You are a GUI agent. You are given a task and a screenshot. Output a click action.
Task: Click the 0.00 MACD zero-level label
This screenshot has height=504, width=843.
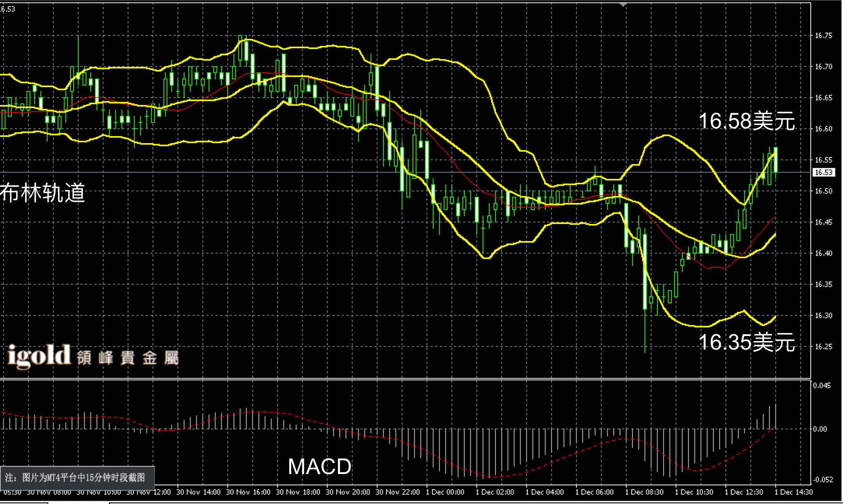point(820,429)
